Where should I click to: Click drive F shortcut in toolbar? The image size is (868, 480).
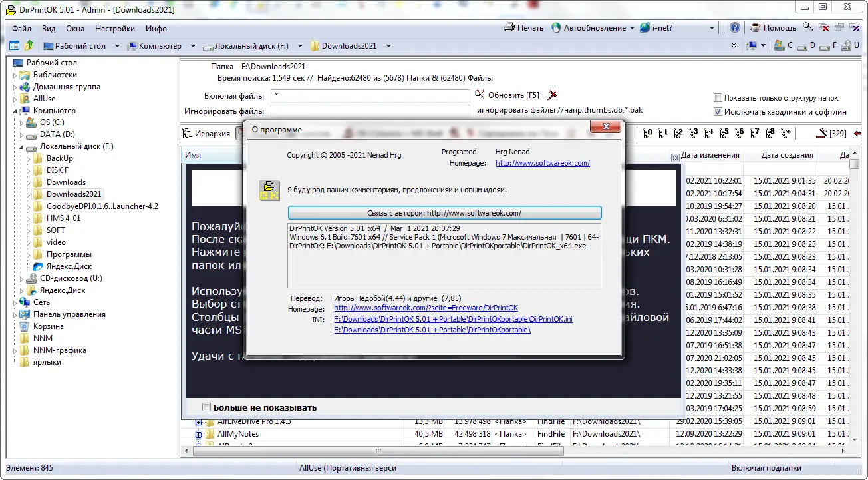coord(829,46)
